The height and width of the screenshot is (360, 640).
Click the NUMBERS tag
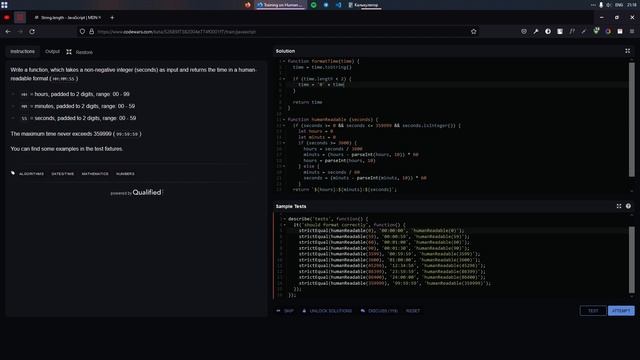(x=125, y=174)
